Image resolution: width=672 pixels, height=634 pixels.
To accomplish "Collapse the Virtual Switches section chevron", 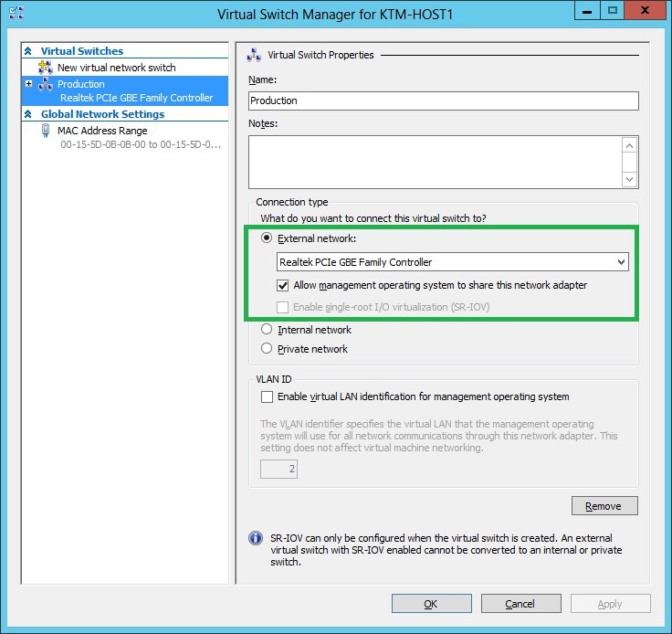I will pos(28,51).
